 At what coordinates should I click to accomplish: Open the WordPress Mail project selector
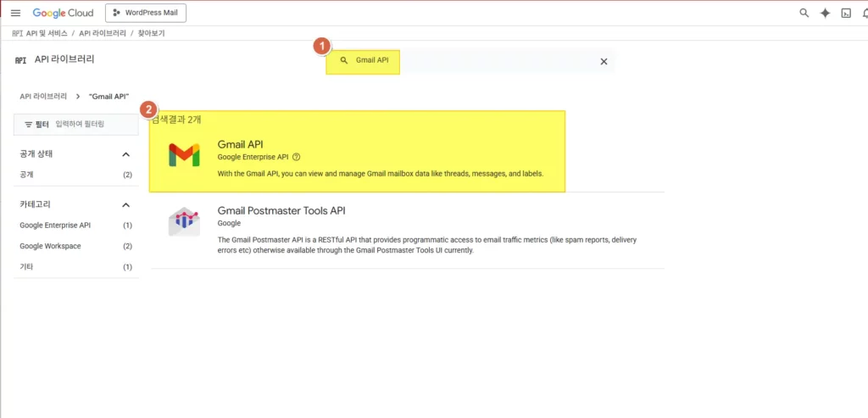(146, 13)
